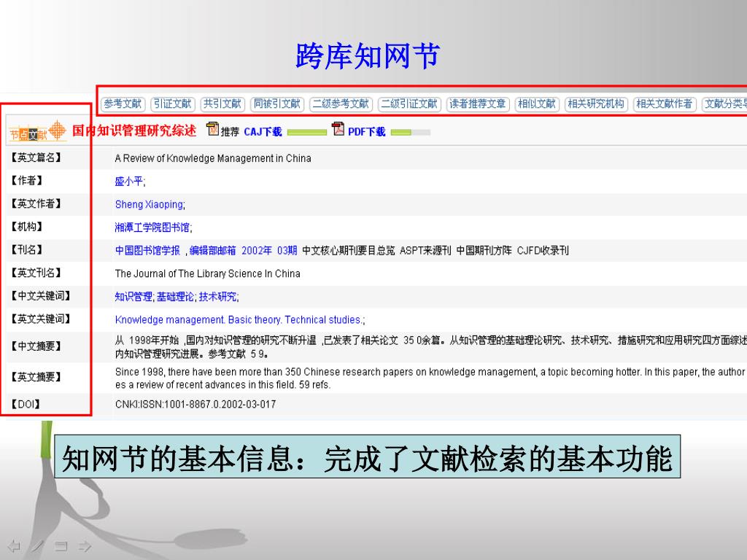Open the 二级引证文献 tab
747x560 pixels.
click(410, 104)
